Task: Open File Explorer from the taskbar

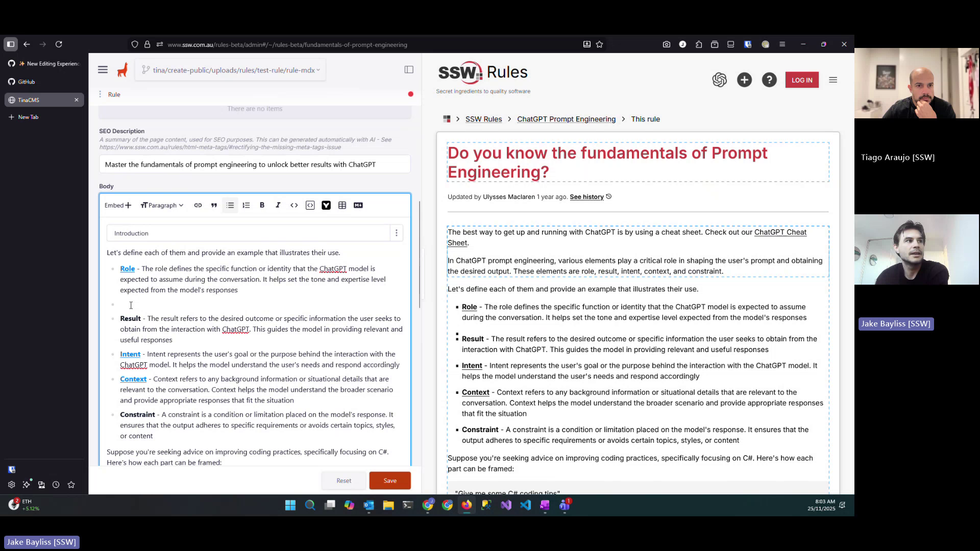Action: [x=388, y=506]
